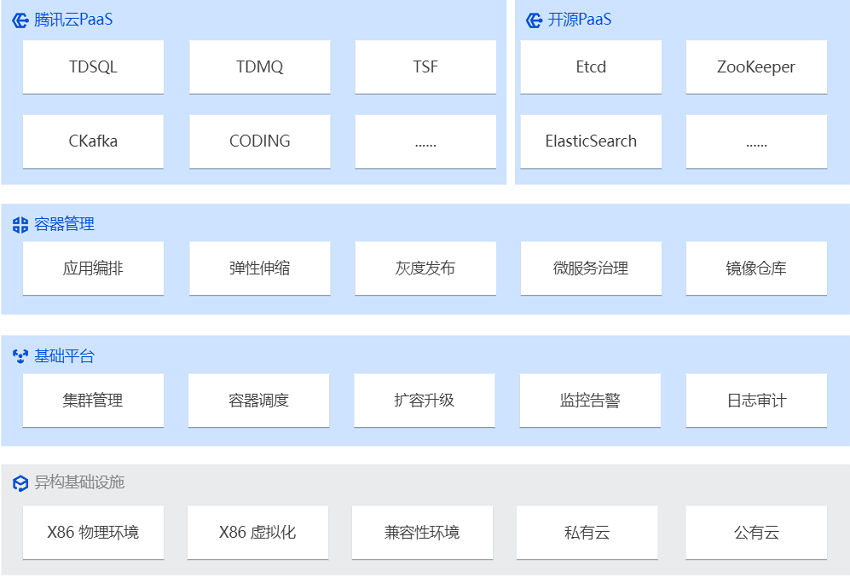
Task: Click the 容器管理 heading text
Action: 65,224
